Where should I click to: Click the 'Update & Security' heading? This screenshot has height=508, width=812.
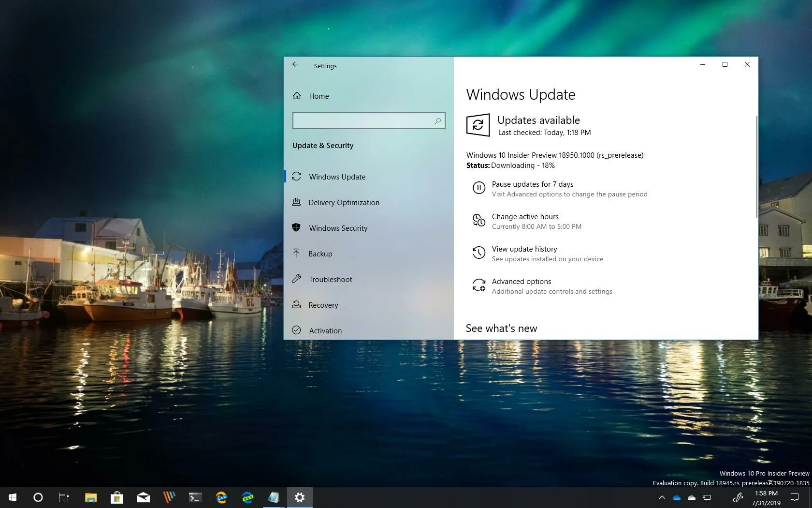click(x=323, y=146)
